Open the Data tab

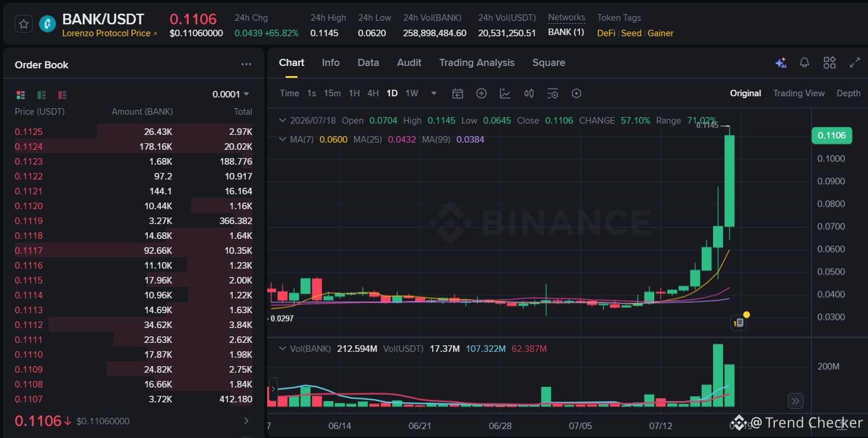click(x=368, y=63)
